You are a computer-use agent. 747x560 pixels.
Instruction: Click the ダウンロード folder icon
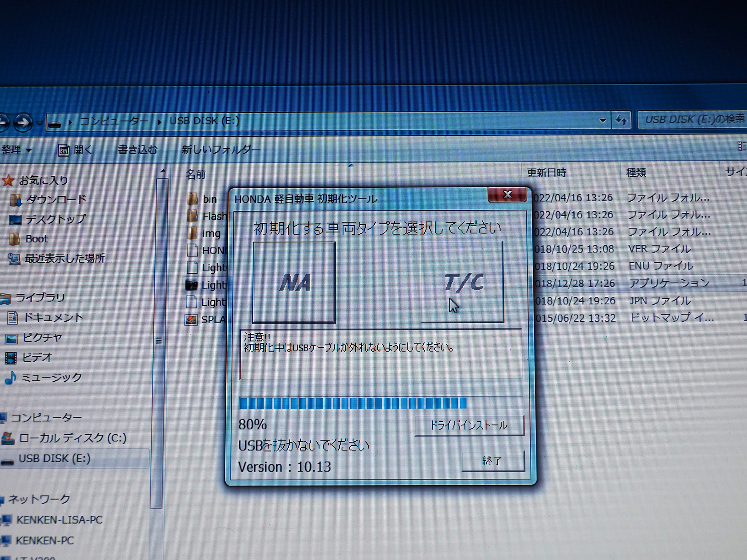point(16,200)
